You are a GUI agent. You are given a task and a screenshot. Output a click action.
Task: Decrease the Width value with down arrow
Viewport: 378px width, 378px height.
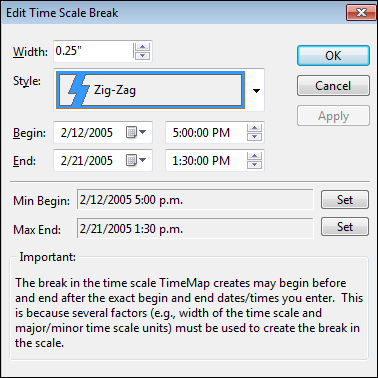click(x=143, y=55)
